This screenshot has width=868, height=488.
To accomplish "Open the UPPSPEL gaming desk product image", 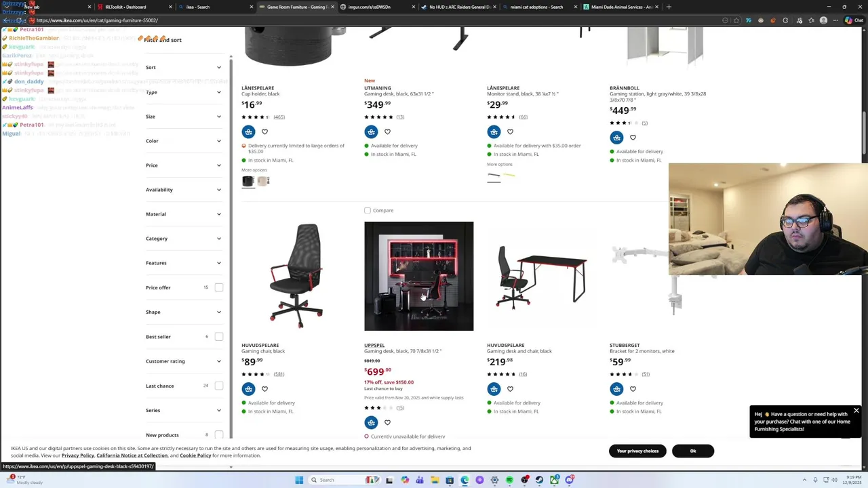I will (418, 276).
